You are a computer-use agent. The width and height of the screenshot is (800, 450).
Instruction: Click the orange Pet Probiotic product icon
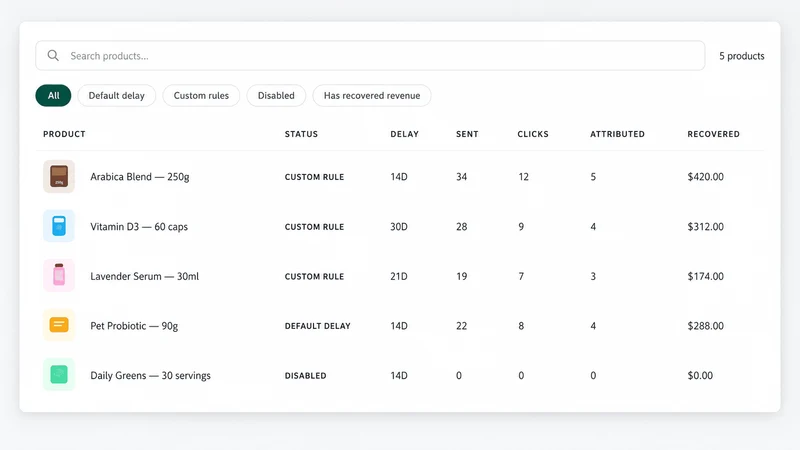pyautogui.click(x=59, y=325)
